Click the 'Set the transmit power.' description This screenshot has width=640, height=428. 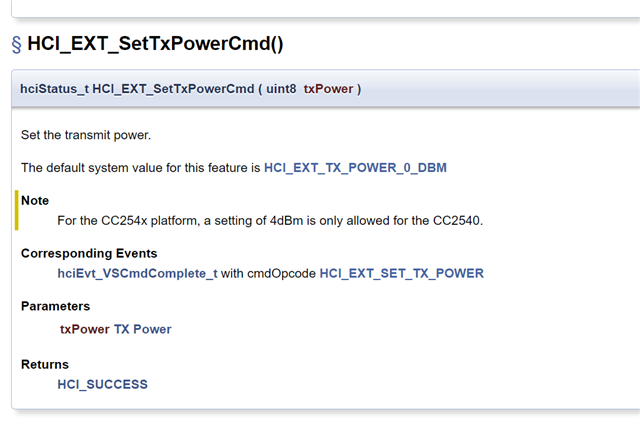[x=86, y=134]
